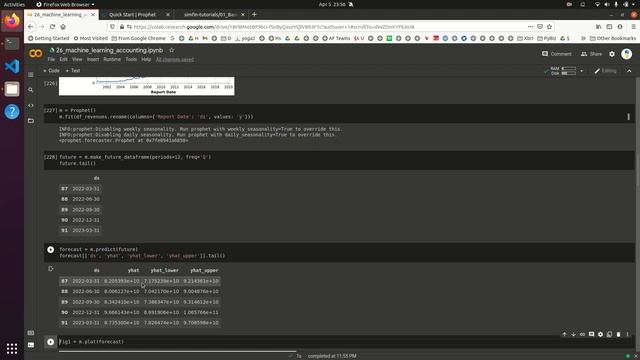Open the Insert menu
The height and width of the screenshot is (360, 640).
point(93,60)
